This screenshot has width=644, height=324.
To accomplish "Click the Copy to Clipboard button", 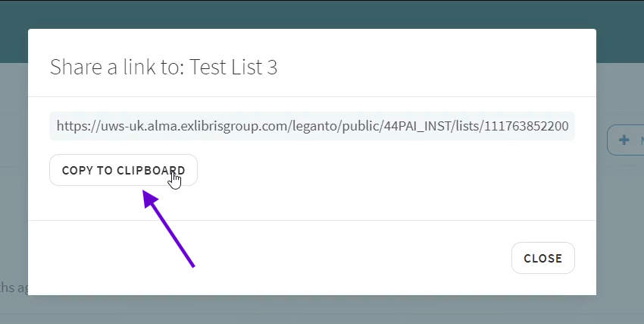I will (123, 170).
